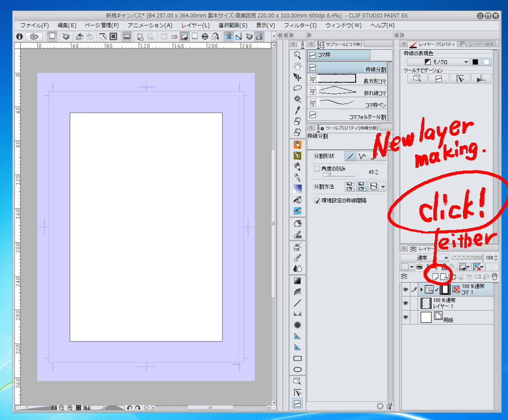
Task: Open the ファイル menu
Action: pyautogui.click(x=33, y=24)
